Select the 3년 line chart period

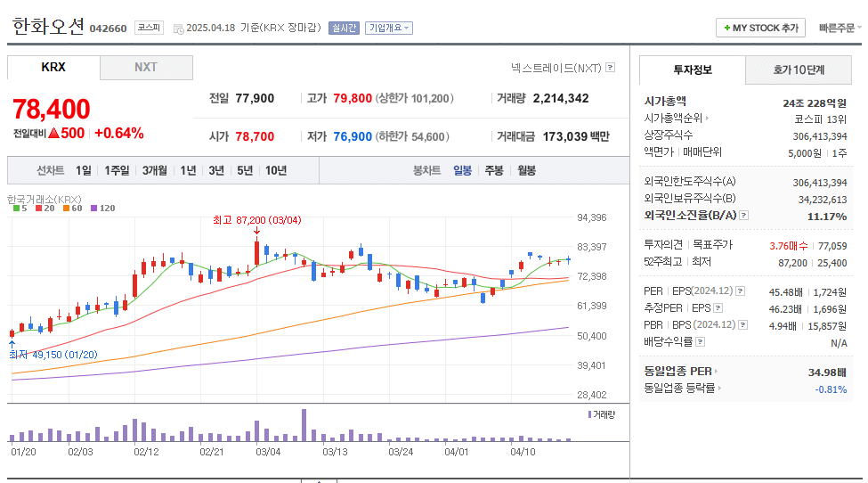pos(216,170)
